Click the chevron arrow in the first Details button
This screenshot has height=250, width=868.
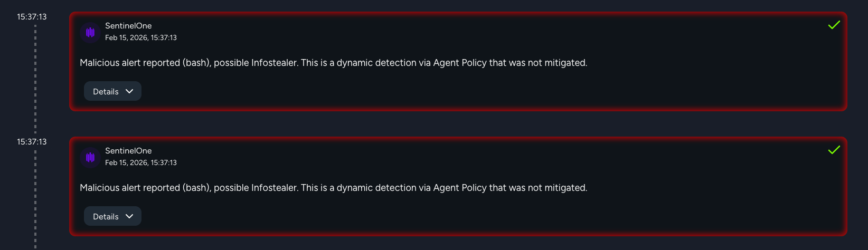pyautogui.click(x=129, y=91)
